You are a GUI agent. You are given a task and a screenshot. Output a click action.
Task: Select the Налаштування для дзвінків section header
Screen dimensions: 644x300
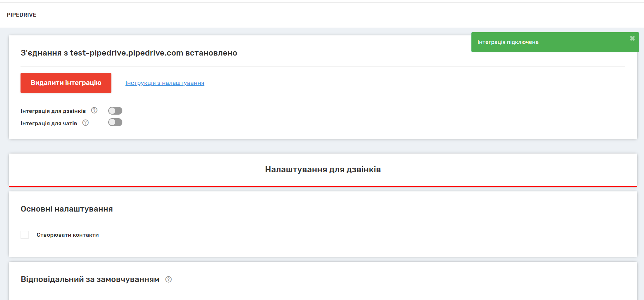[323, 169]
